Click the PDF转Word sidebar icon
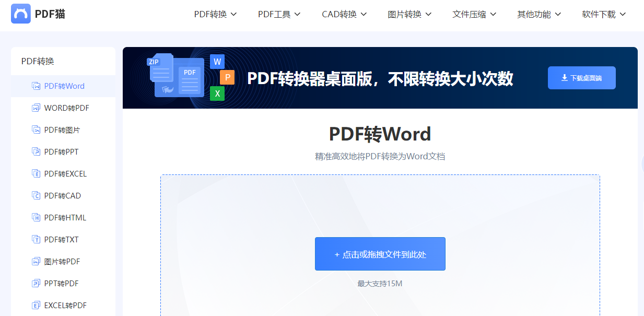Image resolution: width=644 pixels, height=316 pixels. coord(36,86)
